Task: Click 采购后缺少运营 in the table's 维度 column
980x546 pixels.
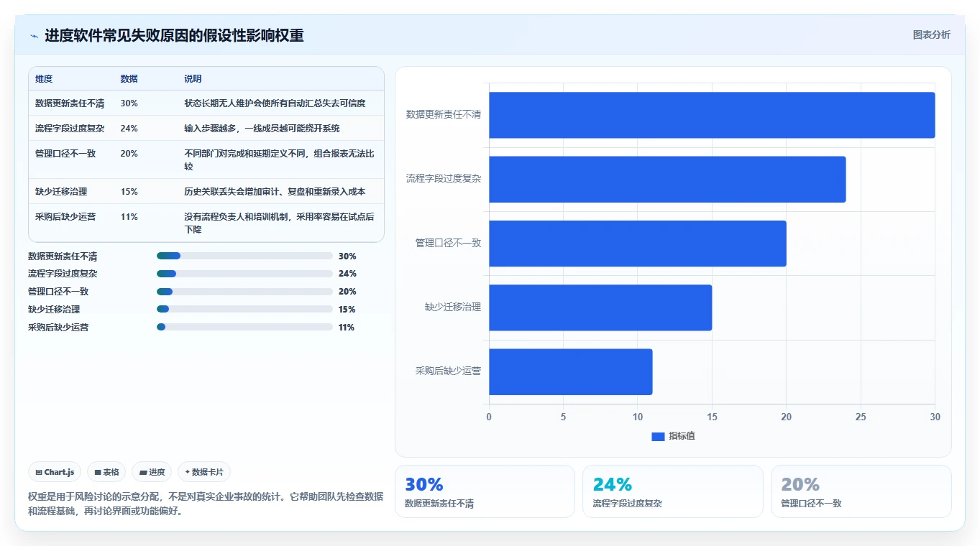Action: [x=65, y=217]
